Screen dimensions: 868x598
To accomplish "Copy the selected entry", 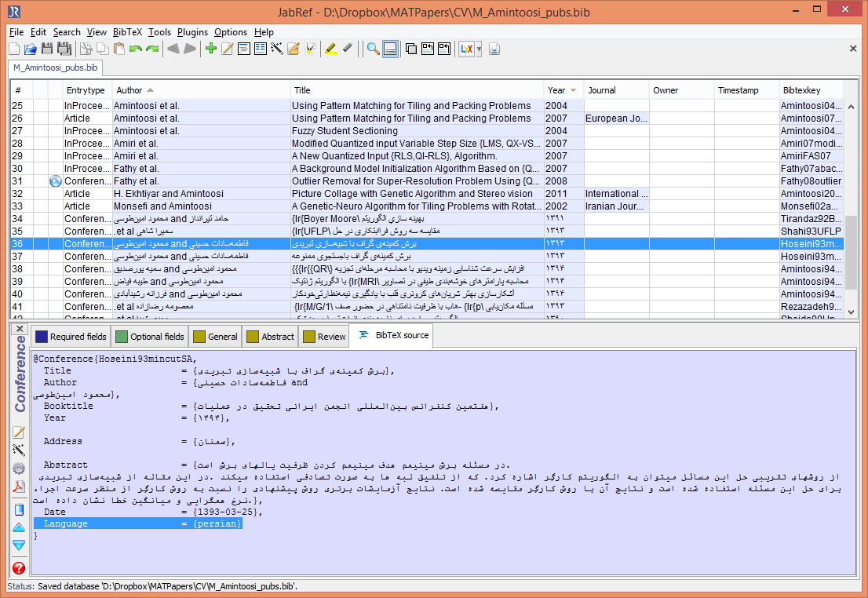I will pyautogui.click(x=102, y=49).
